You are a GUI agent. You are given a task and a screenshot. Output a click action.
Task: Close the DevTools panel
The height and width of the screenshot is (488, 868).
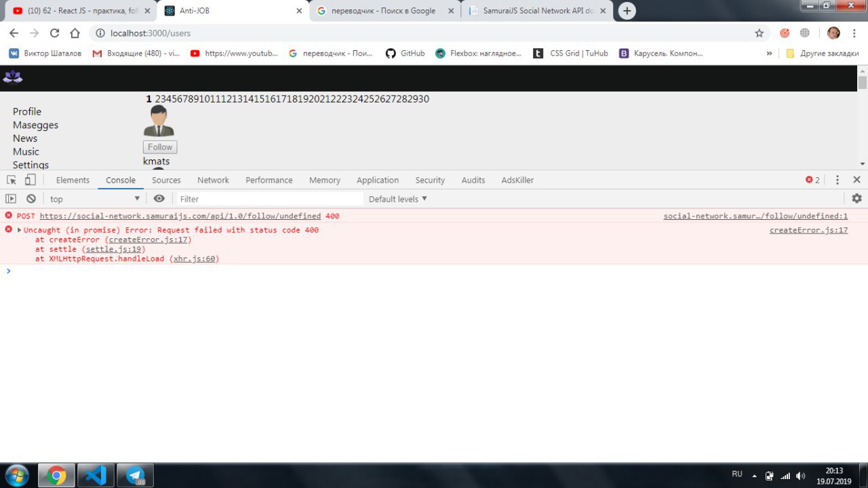(856, 180)
